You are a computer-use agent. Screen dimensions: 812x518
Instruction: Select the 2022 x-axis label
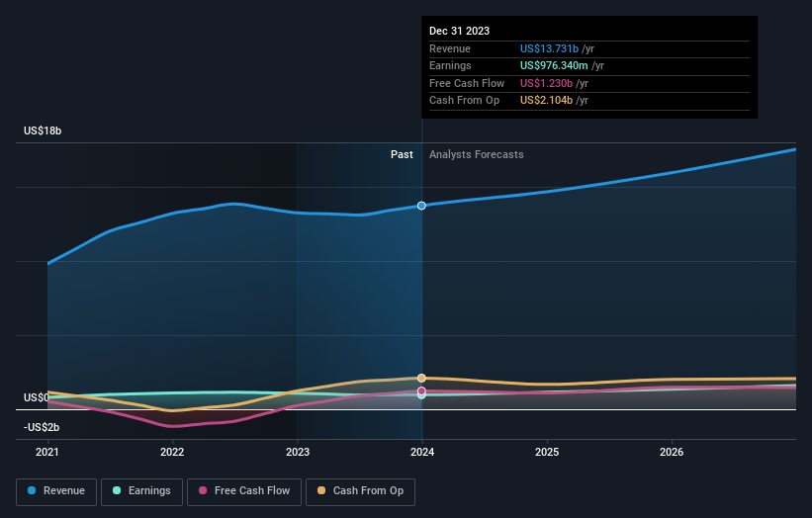pos(172,452)
